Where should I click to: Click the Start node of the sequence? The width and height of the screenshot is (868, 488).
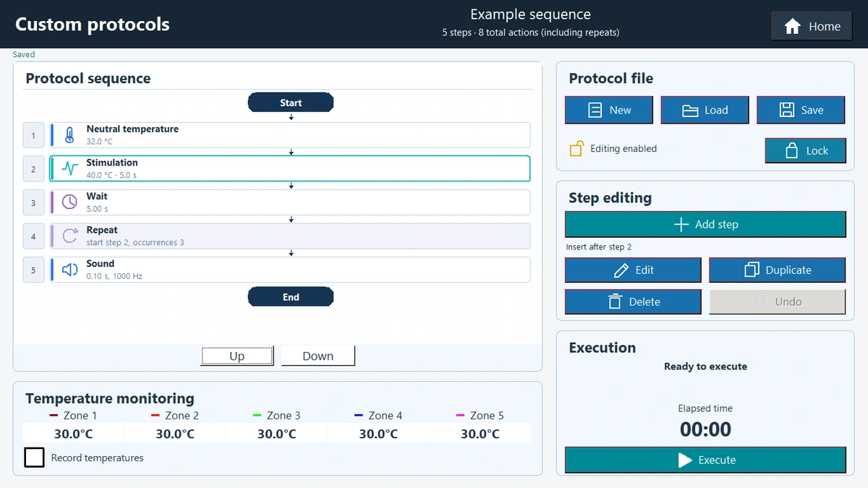[x=291, y=103]
